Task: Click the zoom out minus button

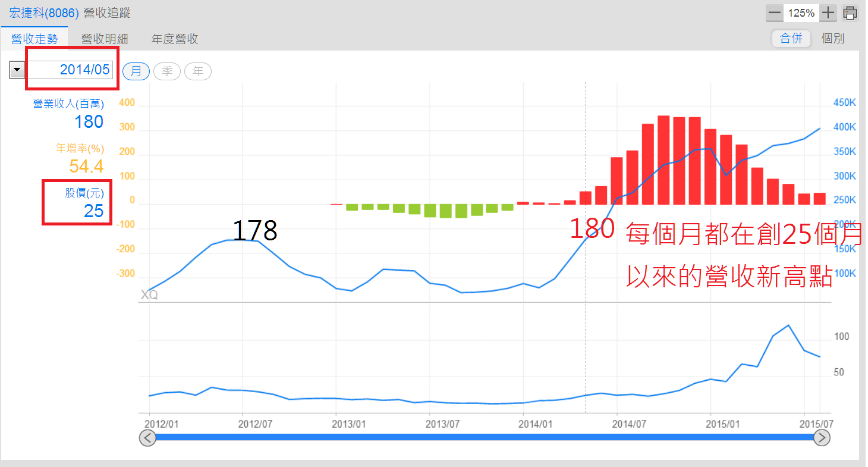Action: tap(774, 12)
